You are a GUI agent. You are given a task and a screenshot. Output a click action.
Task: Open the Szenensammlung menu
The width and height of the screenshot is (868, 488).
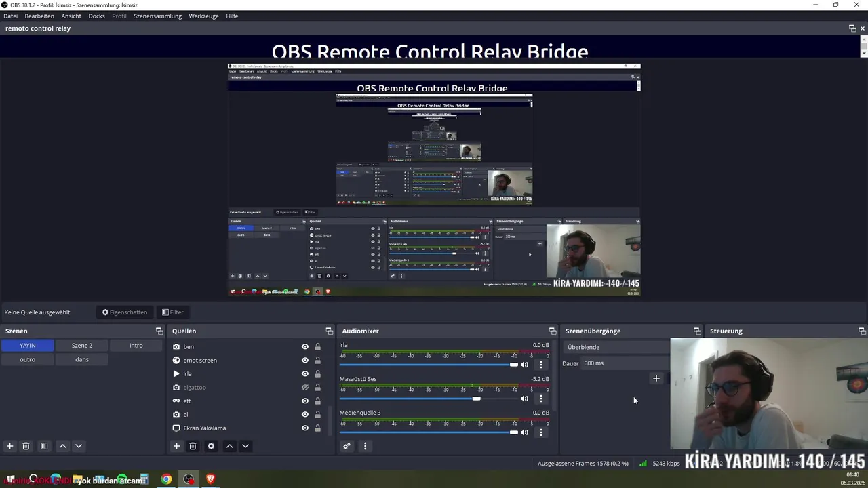coord(157,16)
